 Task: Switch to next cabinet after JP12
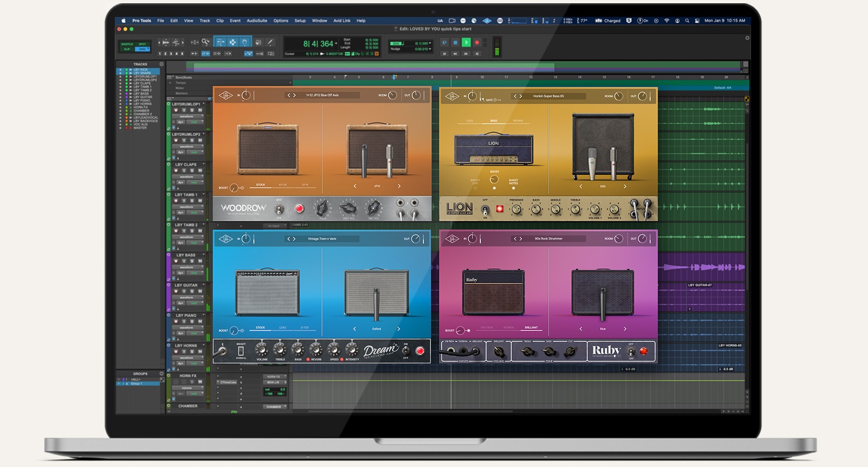pos(399,186)
